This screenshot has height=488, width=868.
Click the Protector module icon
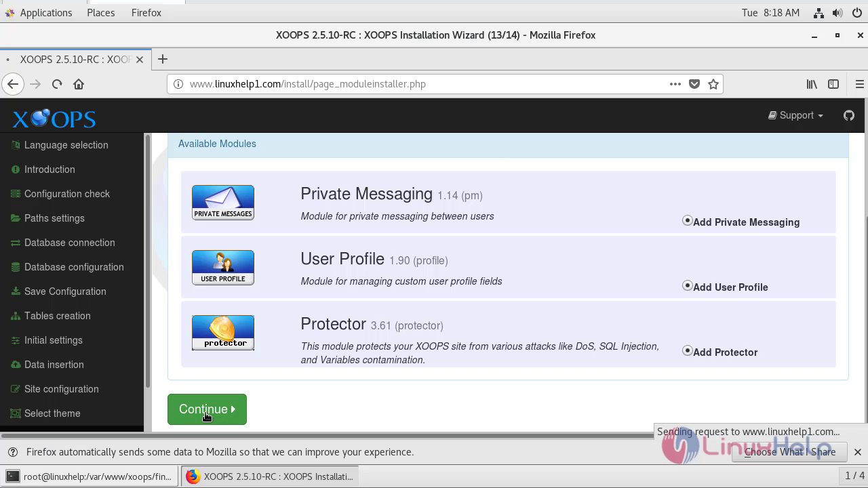coord(223,333)
